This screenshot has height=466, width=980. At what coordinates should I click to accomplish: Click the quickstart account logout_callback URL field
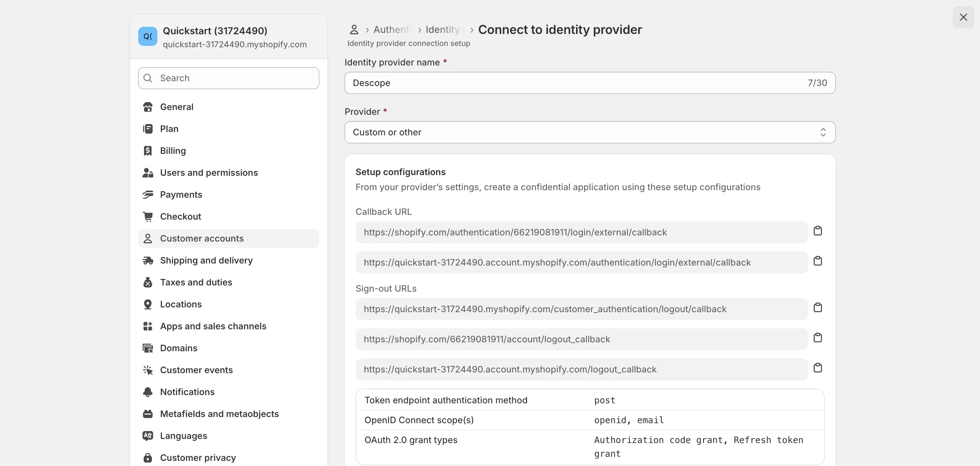coord(581,369)
